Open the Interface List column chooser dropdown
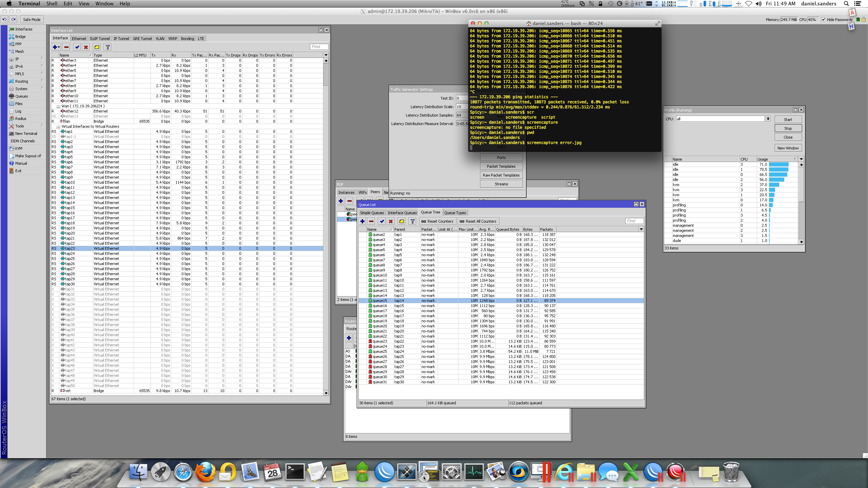This screenshot has height=488, width=868. [x=326, y=55]
